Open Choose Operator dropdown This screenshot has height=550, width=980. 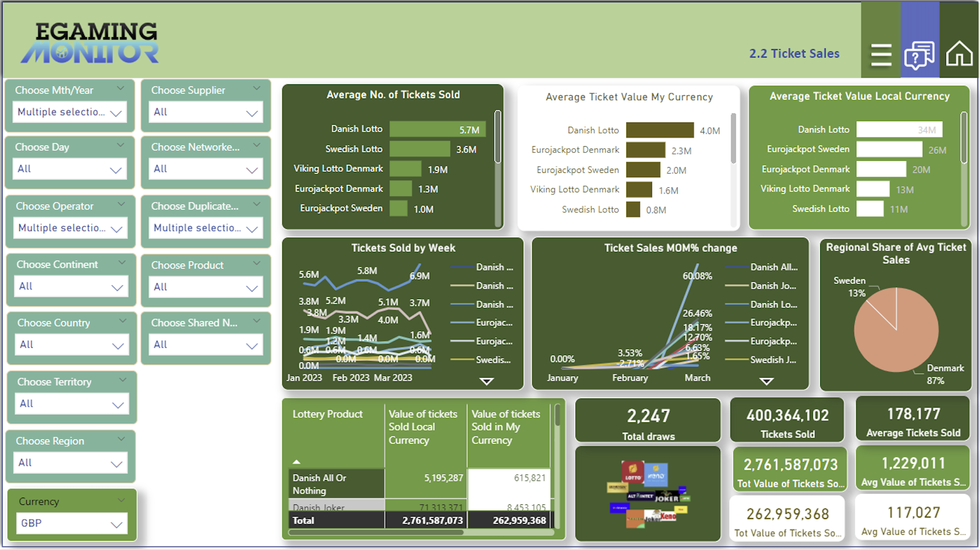coord(70,228)
